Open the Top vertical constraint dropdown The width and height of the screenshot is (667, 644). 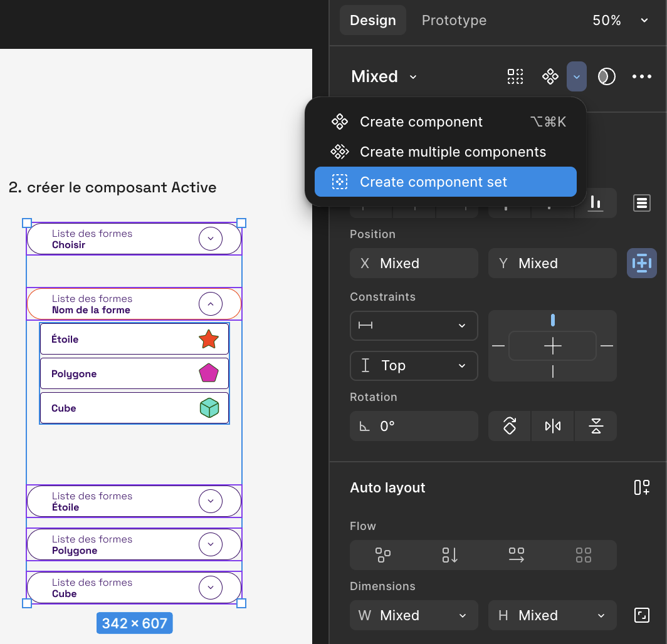pyautogui.click(x=414, y=366)
